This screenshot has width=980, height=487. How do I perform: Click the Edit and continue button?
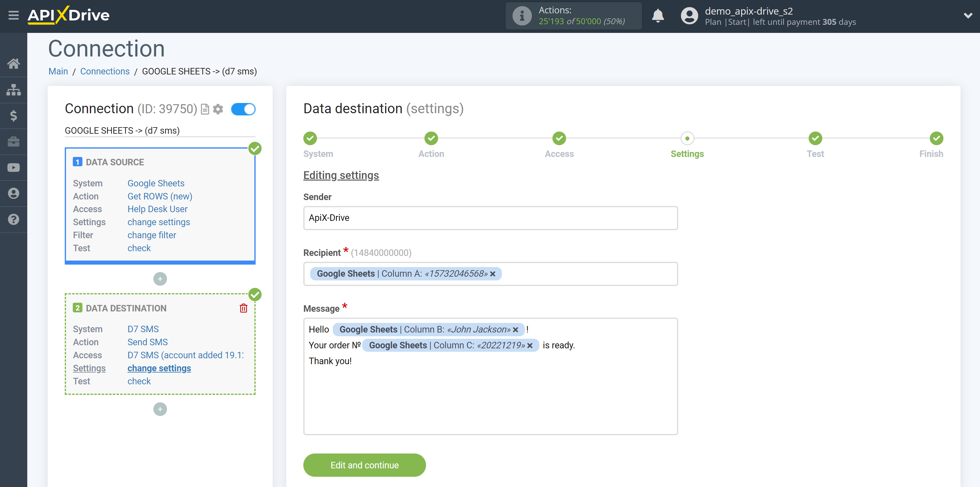tap(364, 465)
